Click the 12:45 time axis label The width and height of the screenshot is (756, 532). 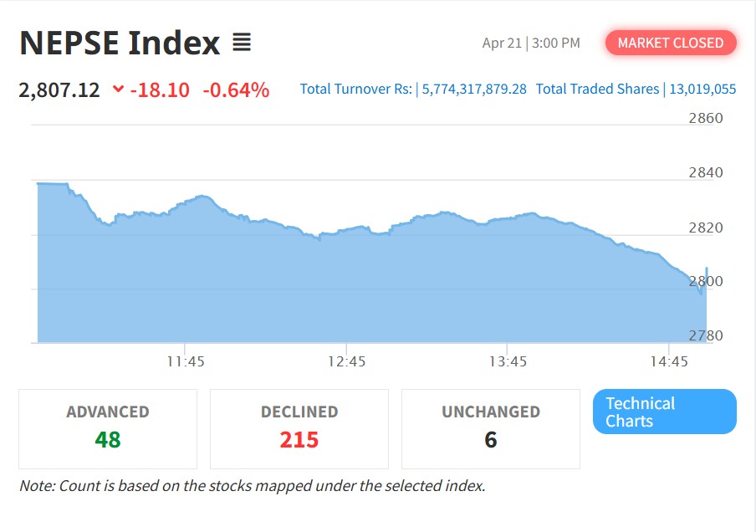(347, 361)
